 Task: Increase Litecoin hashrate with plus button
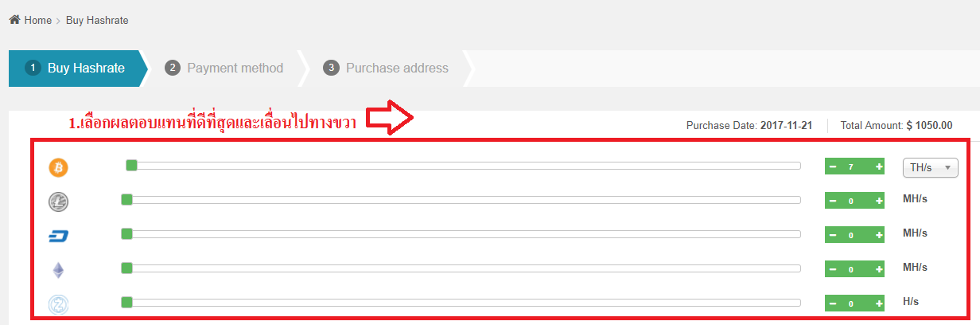click(879, 201)
